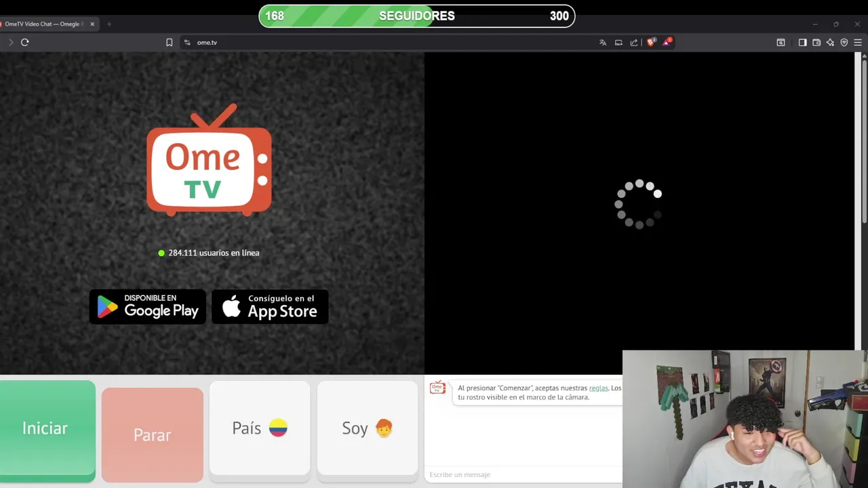Screen dimensions: 868x488
Task: Toggle the browser sidebar panel
Action: (x=802, y=42)
